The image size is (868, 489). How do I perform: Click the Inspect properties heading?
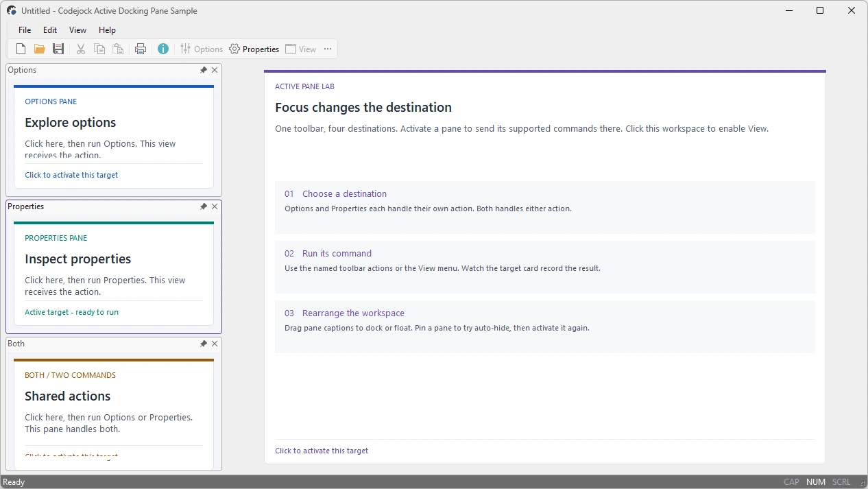[78, 259]
